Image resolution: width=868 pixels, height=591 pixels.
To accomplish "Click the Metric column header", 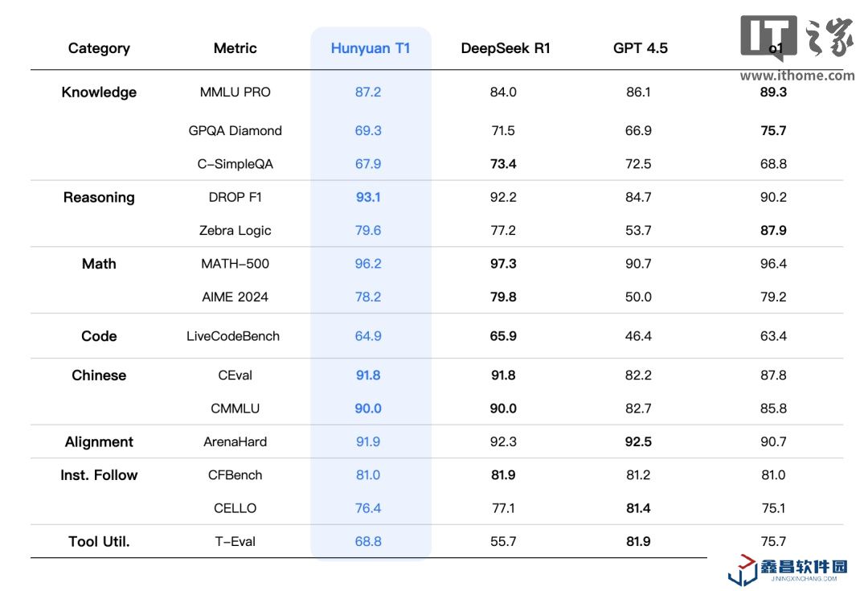I will click(x=235, y=48).
